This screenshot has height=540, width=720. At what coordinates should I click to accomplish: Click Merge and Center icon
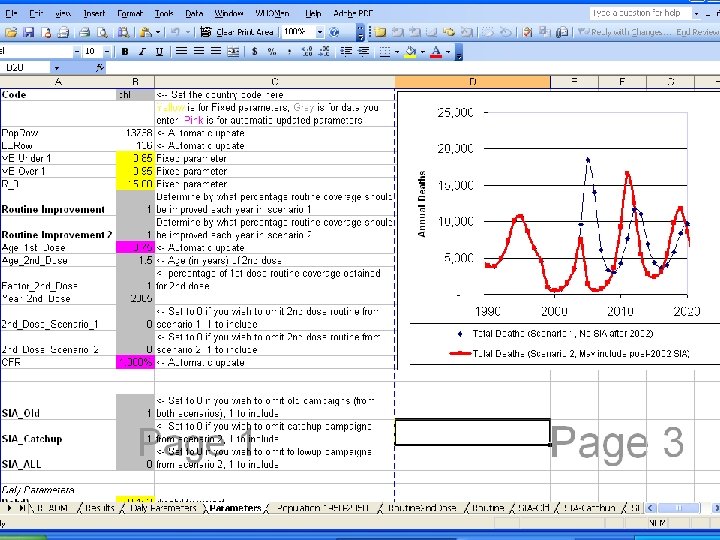(x=233, y=51)
